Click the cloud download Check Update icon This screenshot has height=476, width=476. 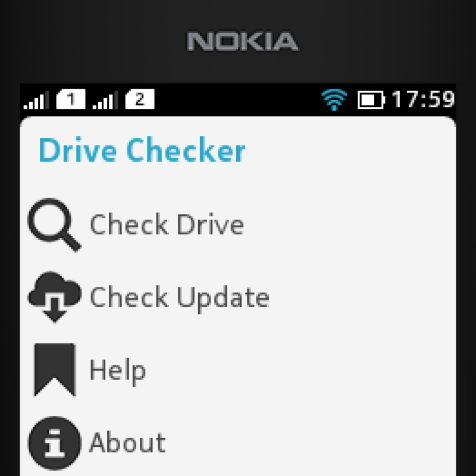(x=55, y=297)
